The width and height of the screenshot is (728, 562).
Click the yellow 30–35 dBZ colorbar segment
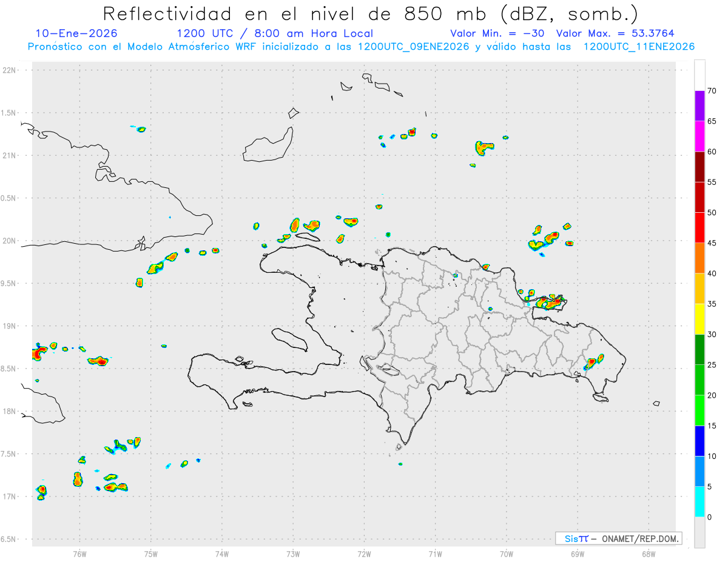click(699, 319)
